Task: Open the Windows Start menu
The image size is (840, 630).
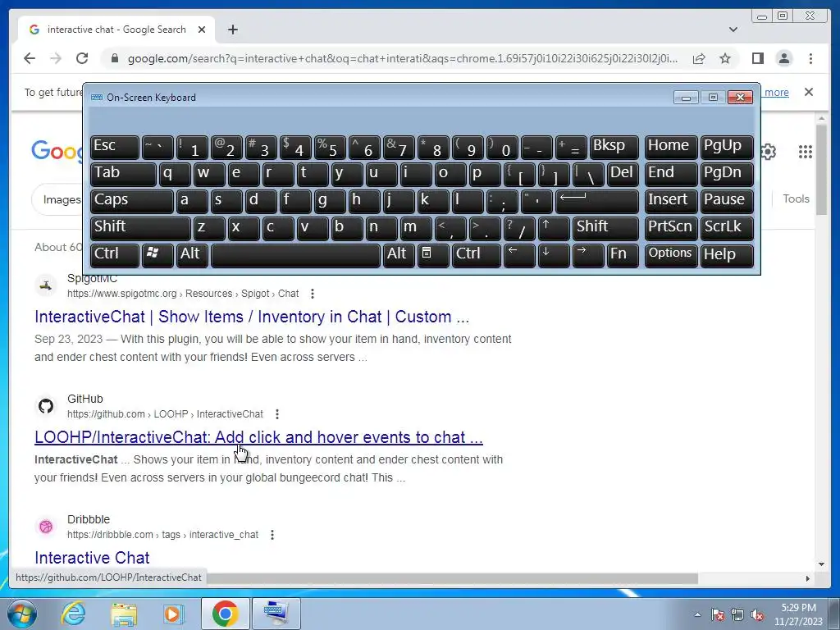Action: (21, 614)
